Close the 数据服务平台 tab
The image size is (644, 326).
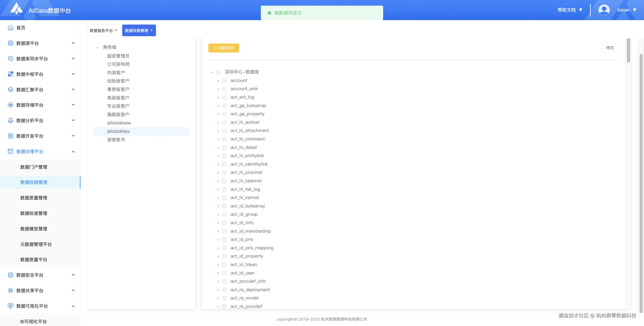[116, 30]
